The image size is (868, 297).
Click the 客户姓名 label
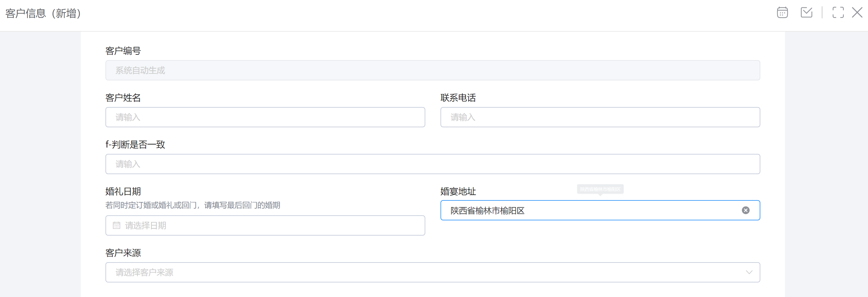point(123,98)
